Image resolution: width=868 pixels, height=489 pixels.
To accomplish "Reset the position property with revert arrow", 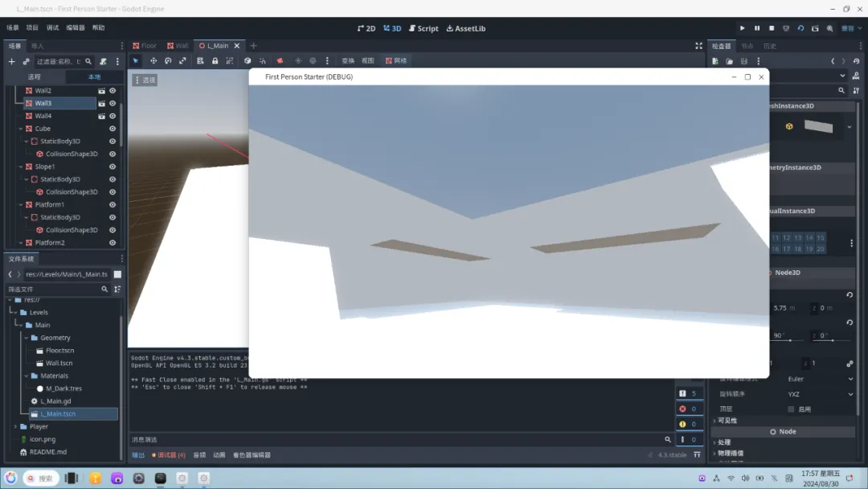I will click(x=850, y=295).
